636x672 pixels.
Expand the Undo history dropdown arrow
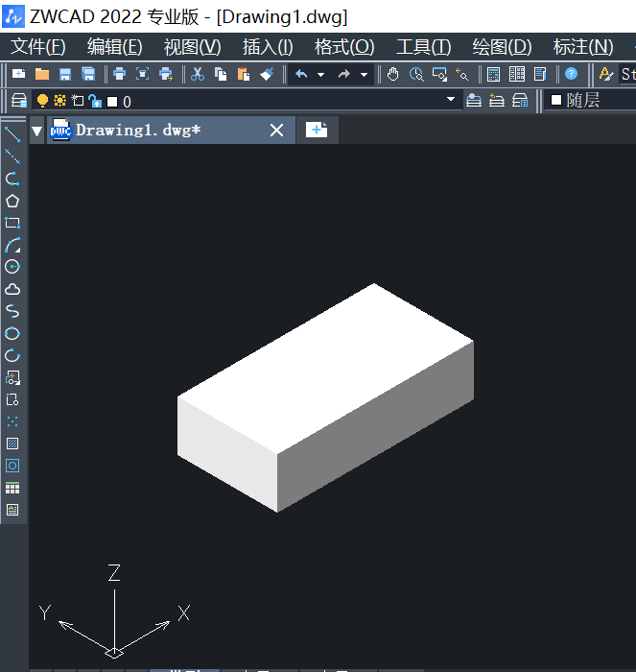(x=320, y=75)
